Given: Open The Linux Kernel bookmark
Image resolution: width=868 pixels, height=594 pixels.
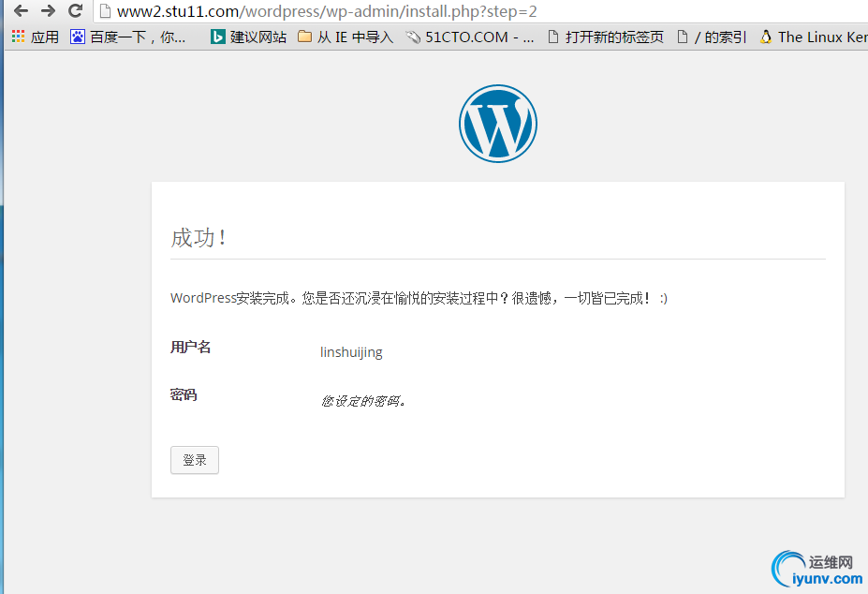Looking at the screenshot, I should coord(823,37).
